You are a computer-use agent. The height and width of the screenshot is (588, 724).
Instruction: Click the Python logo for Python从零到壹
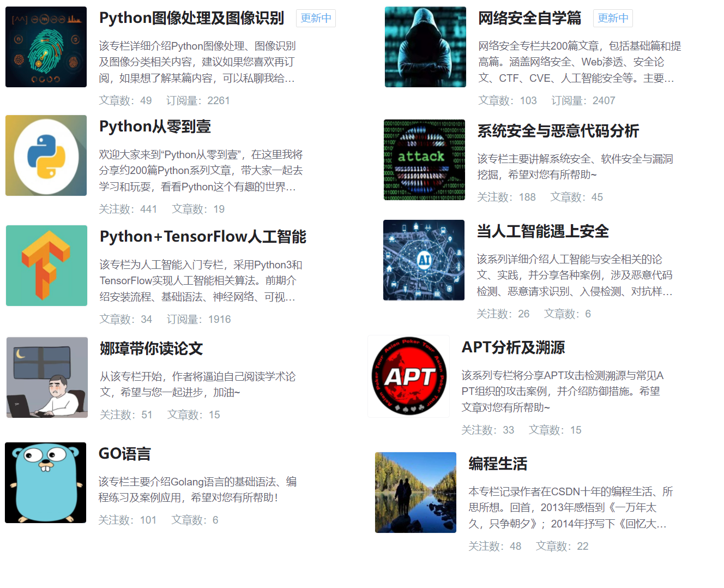(x=46, y=155)
